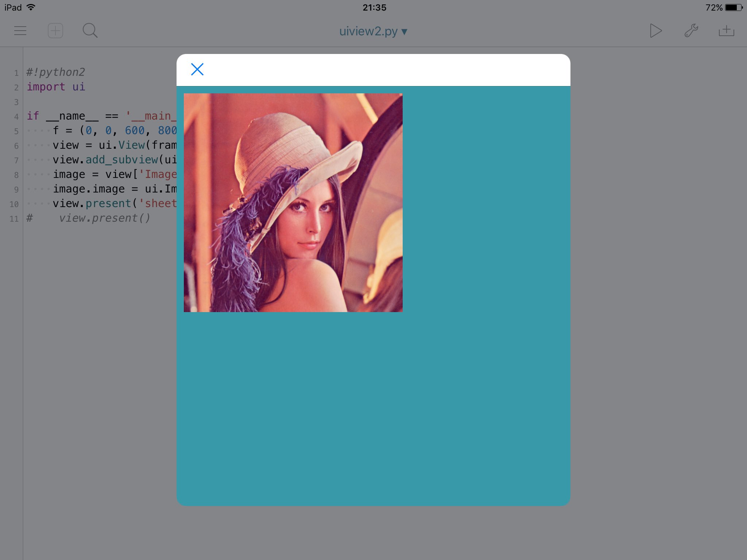Close the presented sheet view
This screenshot has width=747, height=560.
197,69
